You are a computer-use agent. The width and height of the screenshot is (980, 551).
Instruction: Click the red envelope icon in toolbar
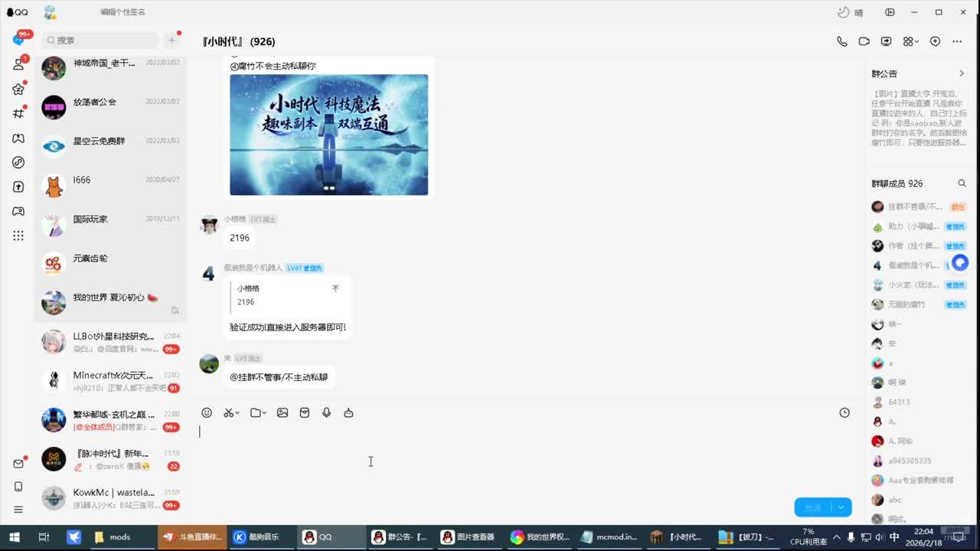(305, 412)
